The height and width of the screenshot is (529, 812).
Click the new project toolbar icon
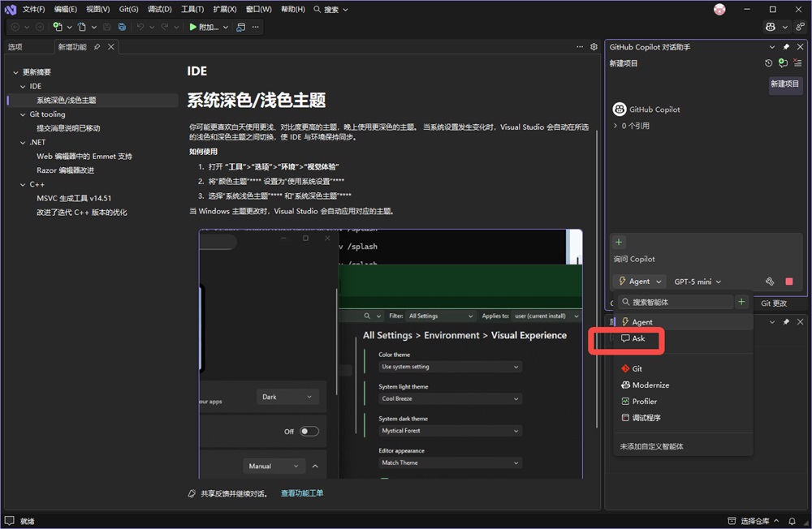tap(58, 27)
